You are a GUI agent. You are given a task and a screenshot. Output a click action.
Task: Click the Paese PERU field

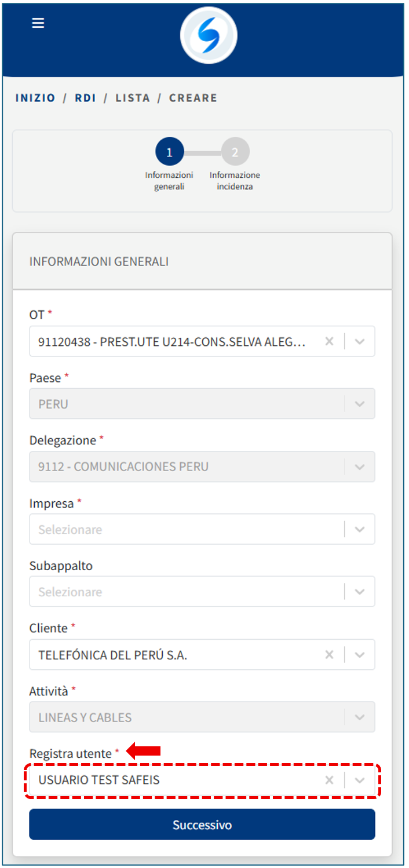click(185, 404)
